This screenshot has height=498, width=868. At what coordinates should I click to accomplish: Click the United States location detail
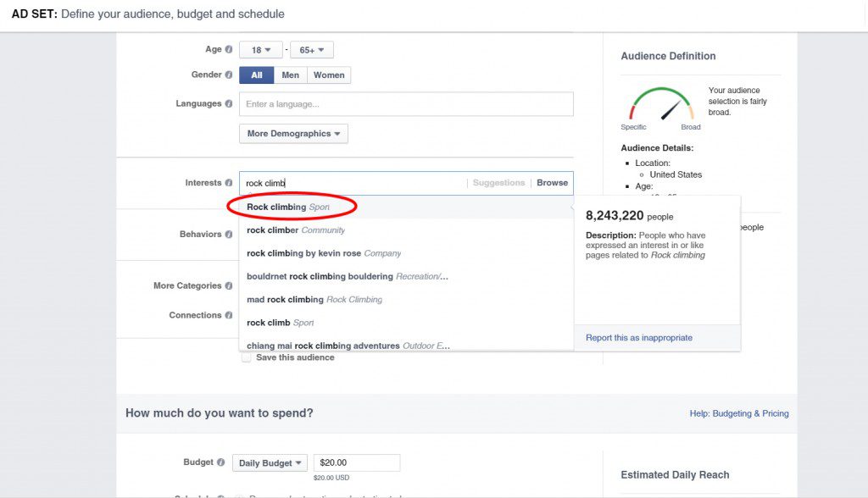(x=676, y=174)
